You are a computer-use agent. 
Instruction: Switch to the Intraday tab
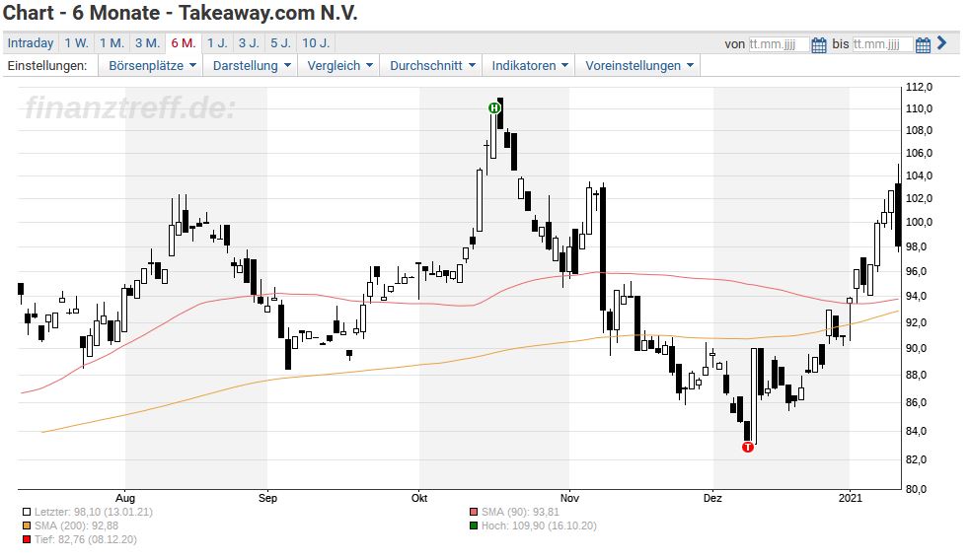(31, 43)
